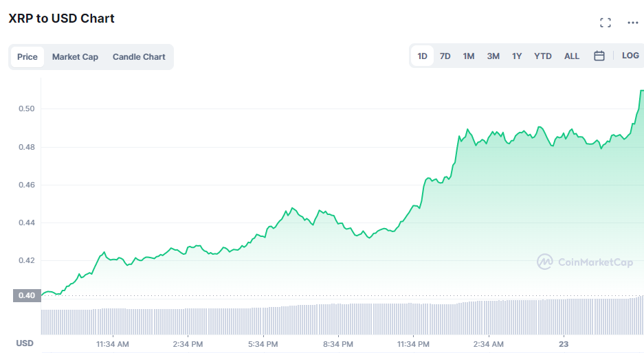Switch to the 1Y time range

click(x=517, y=56)
